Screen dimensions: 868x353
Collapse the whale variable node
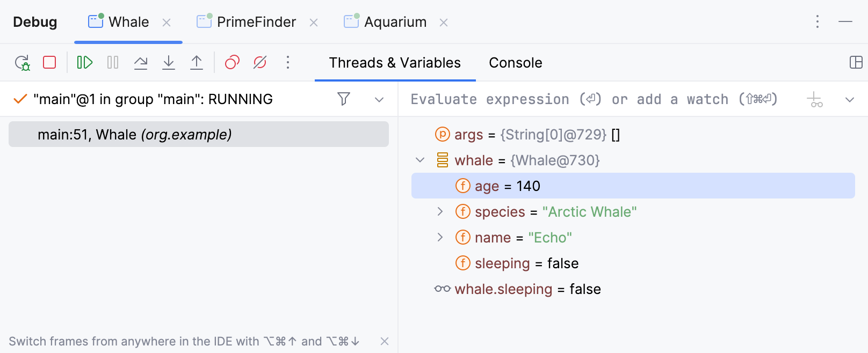(x=420, y=160)
